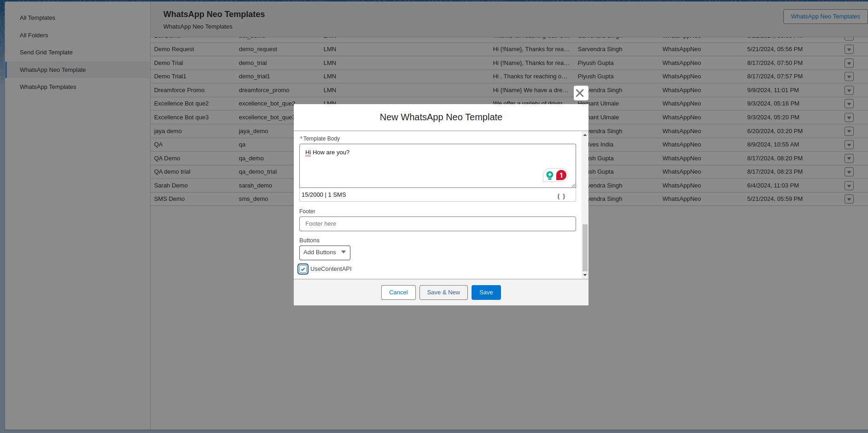This screenshot has height=433, width=868.
Task: Click the 15/2000 | 1 SMS counter
Action: click(x=324, y=195)
